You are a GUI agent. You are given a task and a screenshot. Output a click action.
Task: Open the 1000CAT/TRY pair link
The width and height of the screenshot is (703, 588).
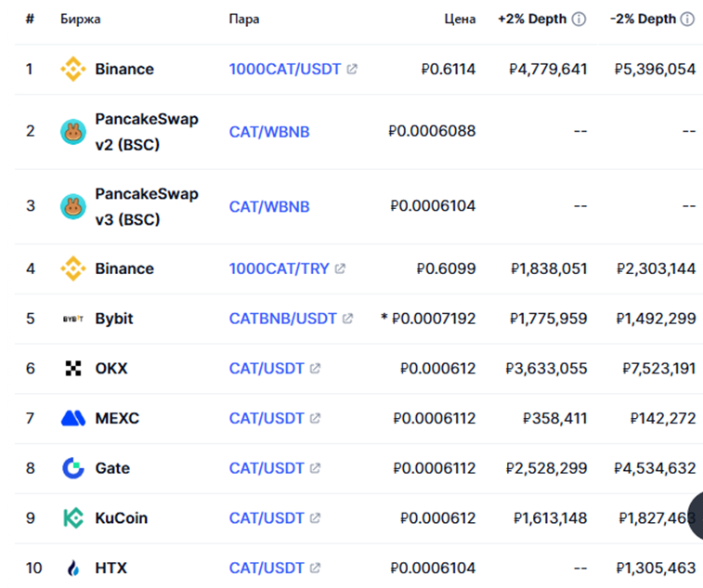(x=279, y=268)
